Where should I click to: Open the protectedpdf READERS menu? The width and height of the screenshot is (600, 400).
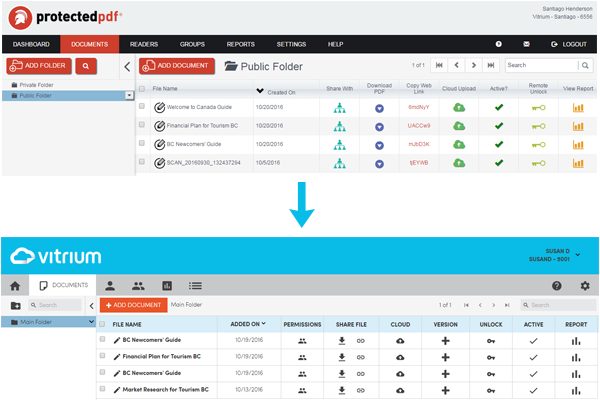tap(144, 44)
